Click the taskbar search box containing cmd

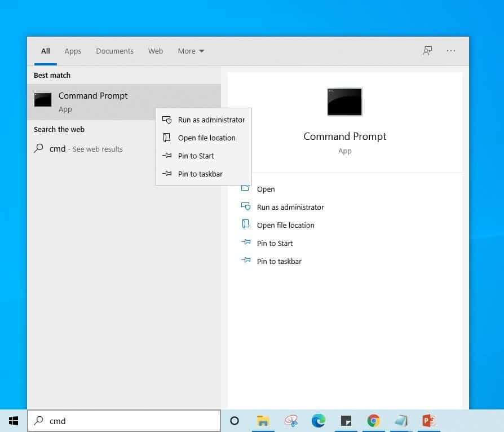click(x=124, y=420)
